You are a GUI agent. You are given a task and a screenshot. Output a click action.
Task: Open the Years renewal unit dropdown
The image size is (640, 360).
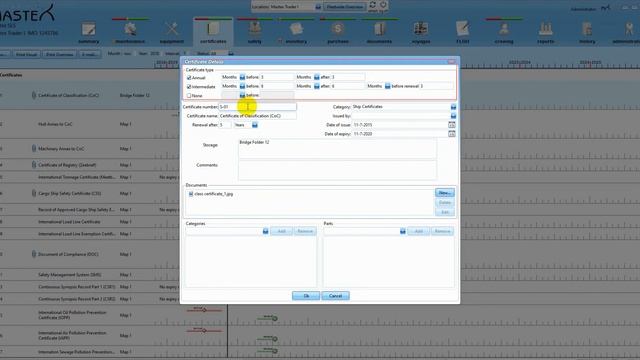(255, 125)
